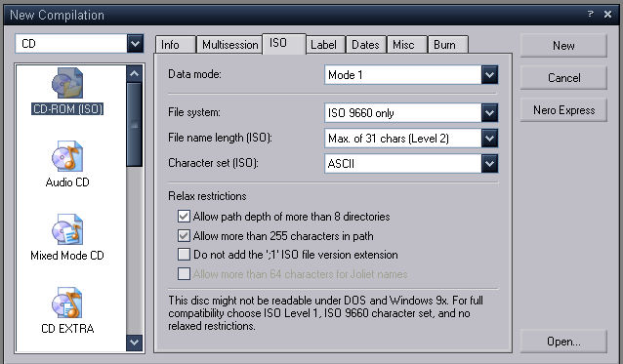Open the CD disc type dropdown
623x364 pixels.
point(135,43)
